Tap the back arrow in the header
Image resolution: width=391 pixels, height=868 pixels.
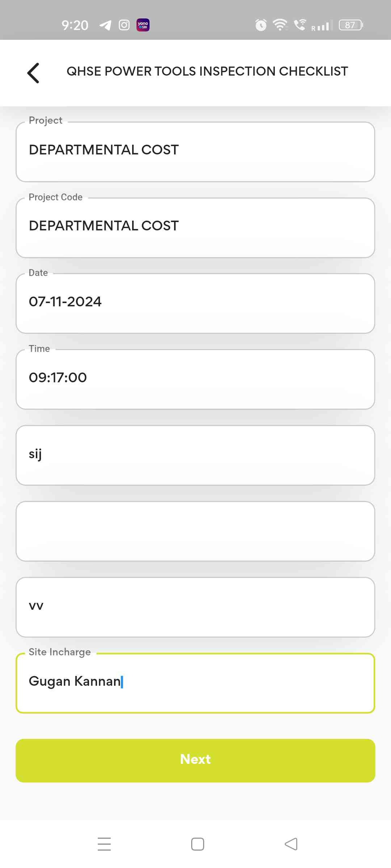pyautogui.click(x=33, y=73)
